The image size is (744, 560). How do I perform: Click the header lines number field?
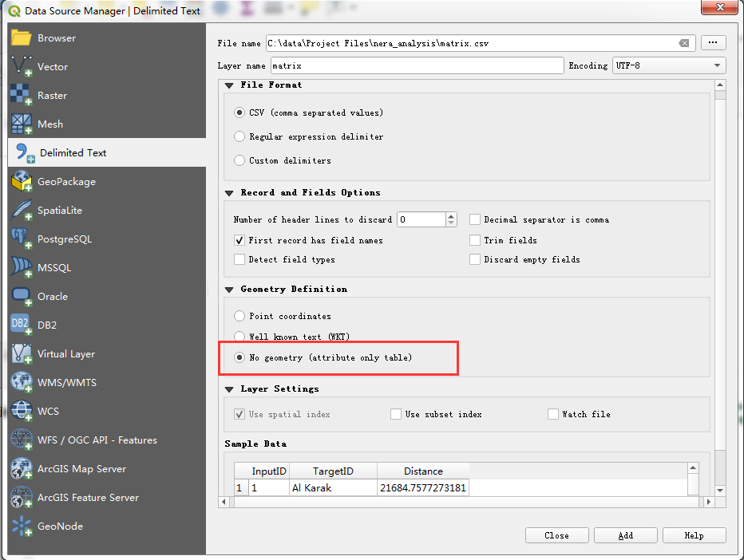point(421,219)
